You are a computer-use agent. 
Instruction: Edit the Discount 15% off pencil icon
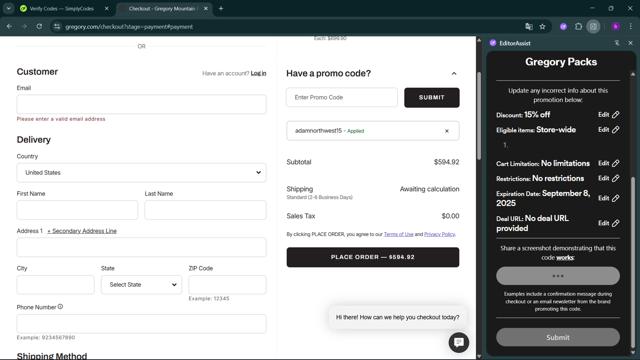[x=616, y=115]
